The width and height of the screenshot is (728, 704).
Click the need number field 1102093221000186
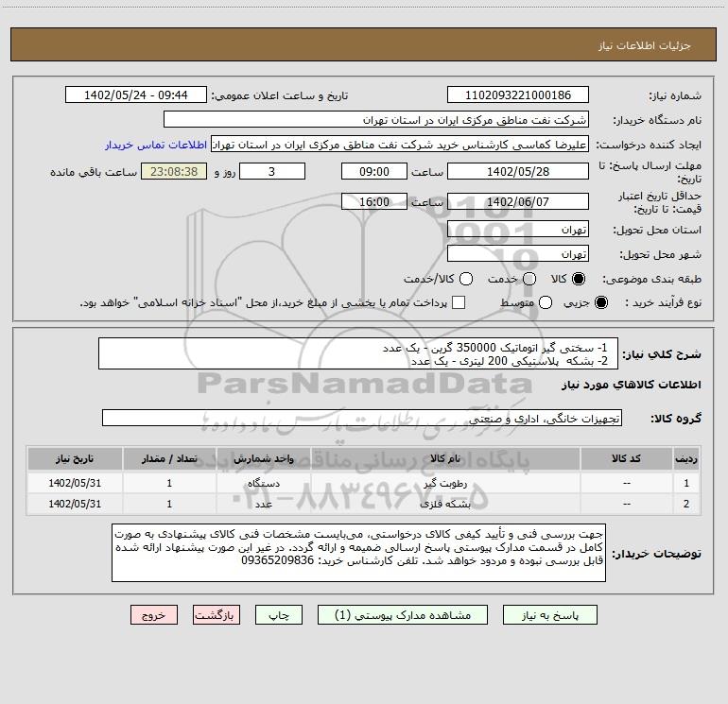pyautogui.click(x=518, y=95)
